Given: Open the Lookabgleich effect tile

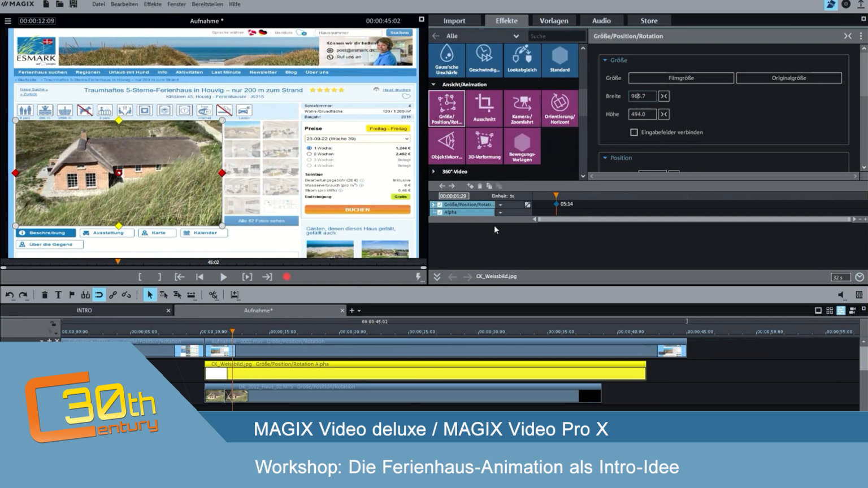Looking at the screenshot, I should click(x=522, y=59).
